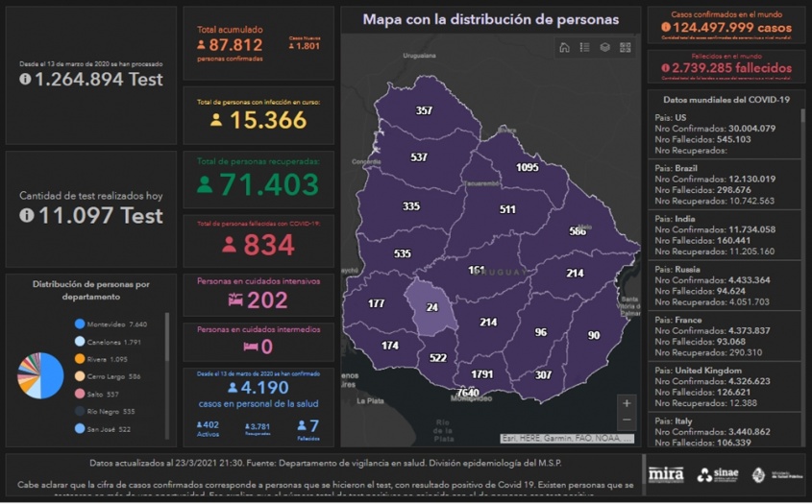The height and width of the screenshot is (504, 812).
Task: Expand the Esri attribution text on map
Action: pyautogui.click(x=566, y=439)
